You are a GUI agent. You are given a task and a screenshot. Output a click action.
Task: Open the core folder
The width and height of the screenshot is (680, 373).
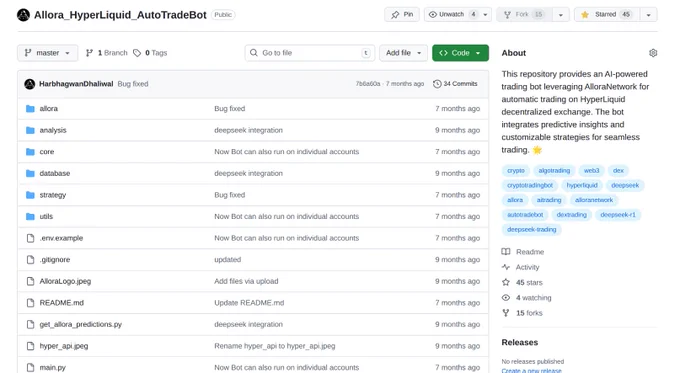[47, 152]
